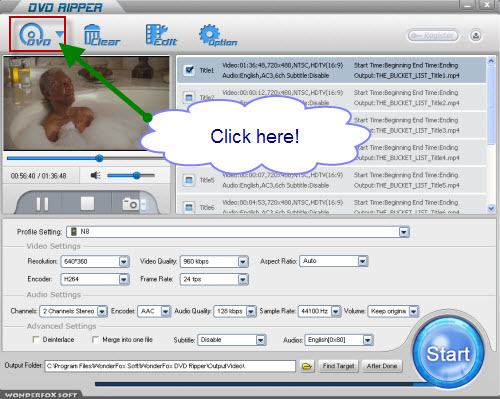This screenshot has width=500, height=399.
Task: Open the Audio Quality 128 kbps dropdown
Action: pos(251,311)
